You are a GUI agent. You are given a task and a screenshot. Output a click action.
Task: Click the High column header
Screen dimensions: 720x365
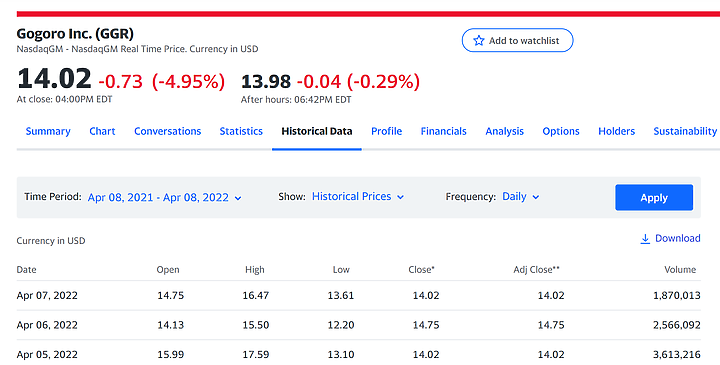255,270
